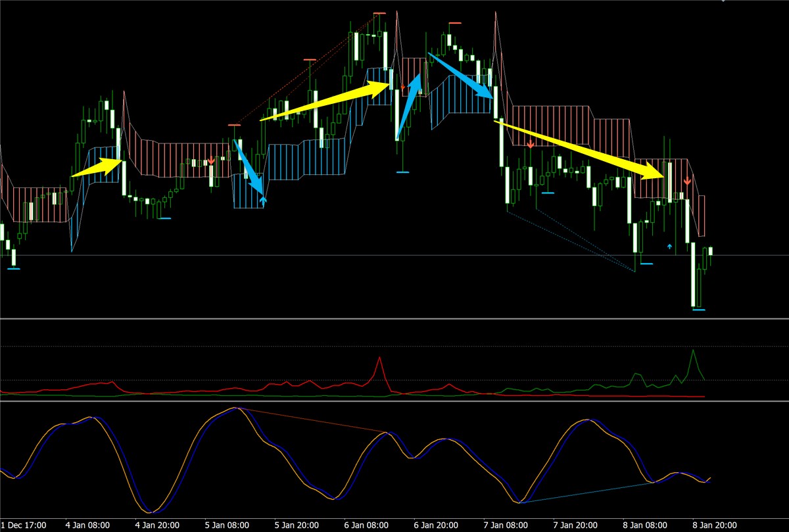Select the gray horizontal price line on main chart
Viewport: 789px width, 532px height.
394,255
